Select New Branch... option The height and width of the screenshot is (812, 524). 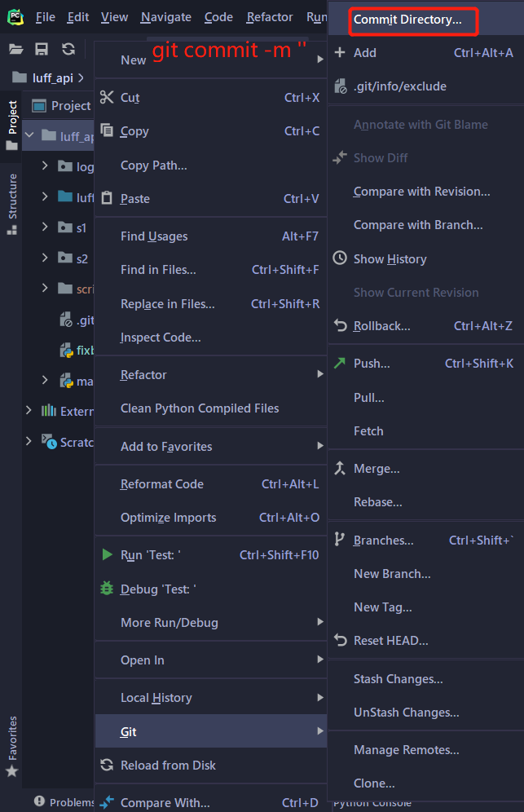pos(425,574)
